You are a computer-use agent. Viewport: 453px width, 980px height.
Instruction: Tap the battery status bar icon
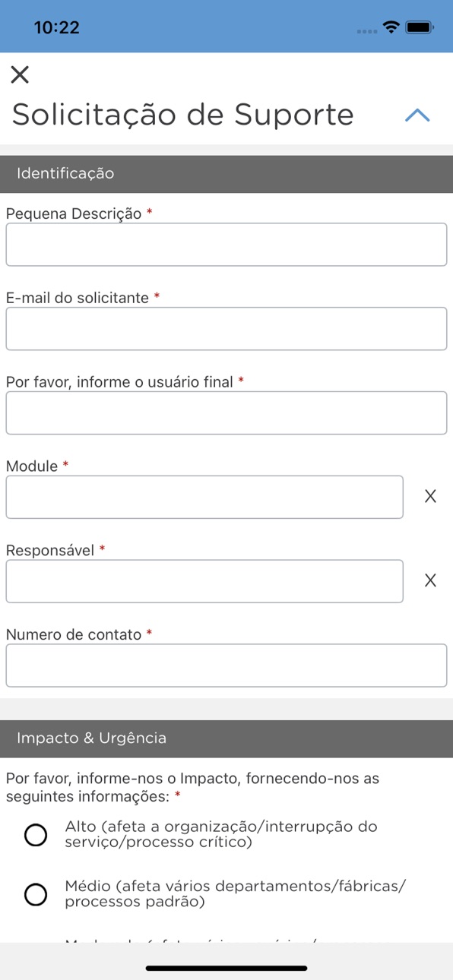point(420,27)
